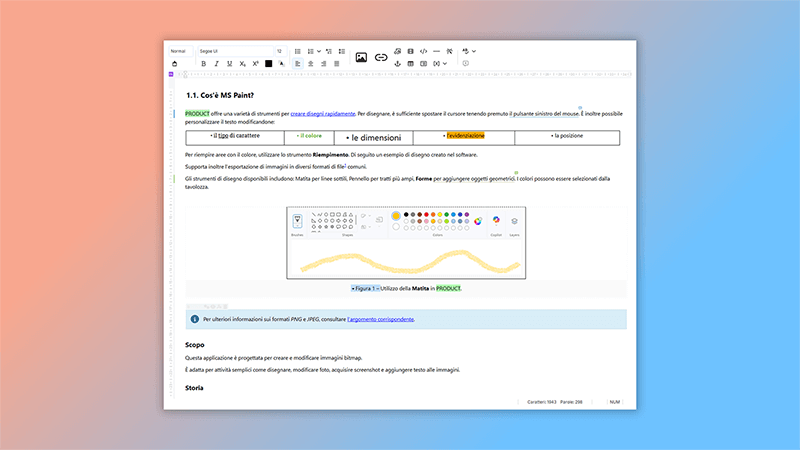Open the 'l'argomento corrispondente' link
Image resolution: width=800 pixels, height=450 pixels.
pyautogui.click(x=380, y=319)
